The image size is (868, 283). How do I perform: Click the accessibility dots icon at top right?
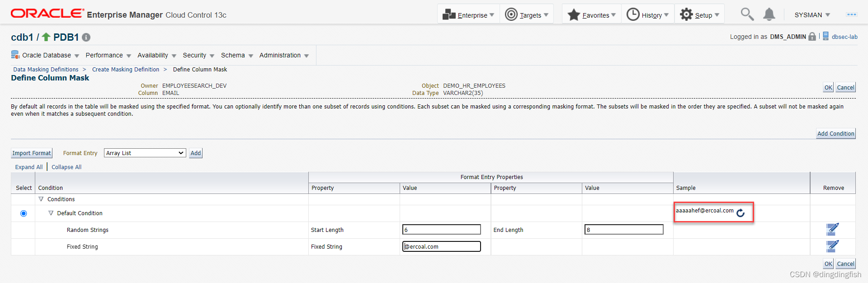point(851,14)
